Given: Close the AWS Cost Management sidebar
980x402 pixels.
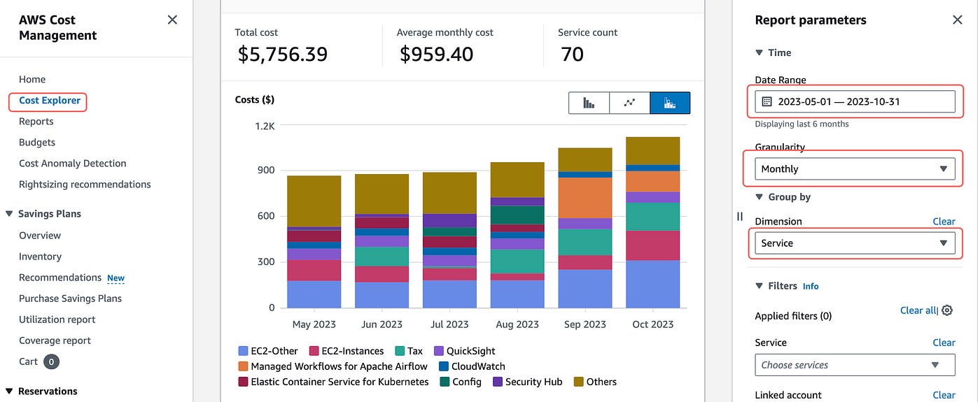Looking at the screenshot, I should (172, 20).
